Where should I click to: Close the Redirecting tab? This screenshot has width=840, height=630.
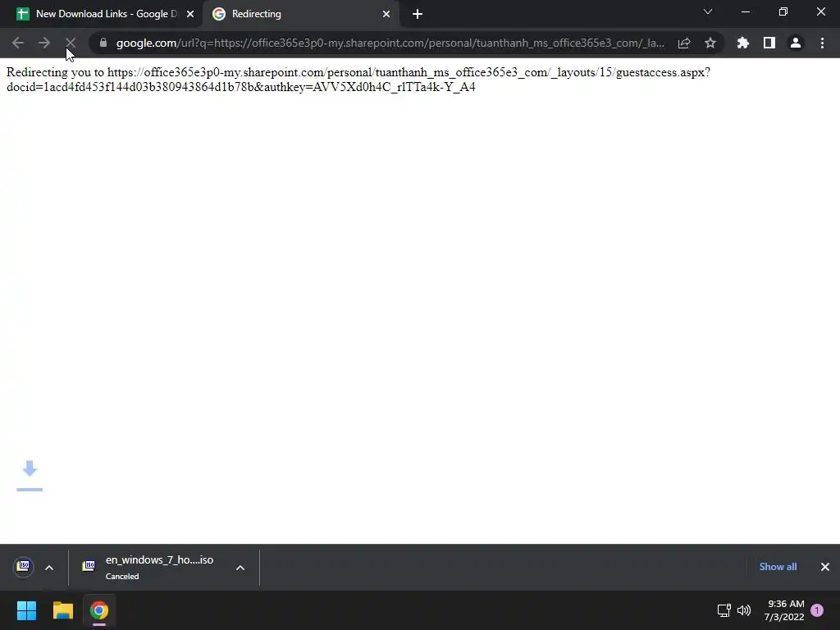point(386,14)
